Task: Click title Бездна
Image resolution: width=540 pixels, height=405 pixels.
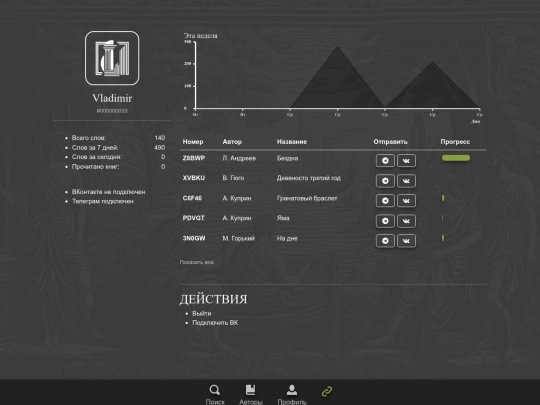Action: [287, 158]
